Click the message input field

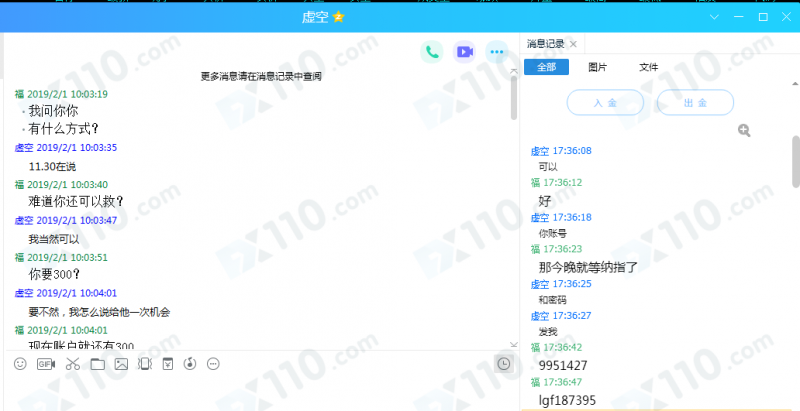click(x=261, y=394)
